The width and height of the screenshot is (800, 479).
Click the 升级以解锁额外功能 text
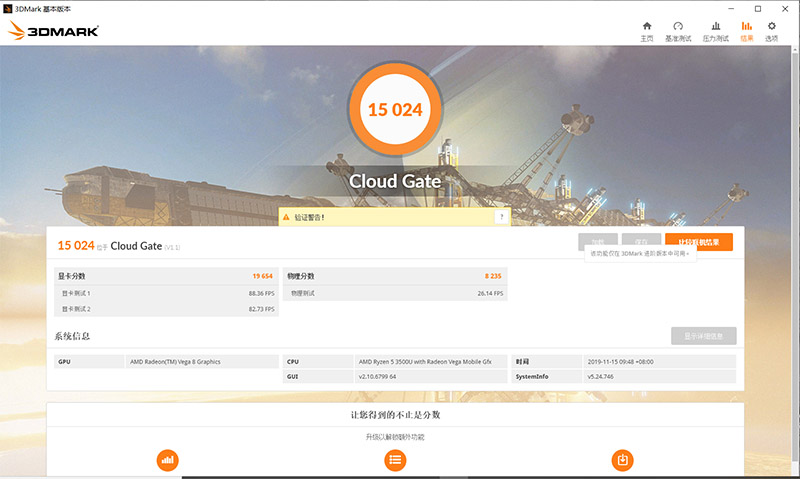coord(395,437)
